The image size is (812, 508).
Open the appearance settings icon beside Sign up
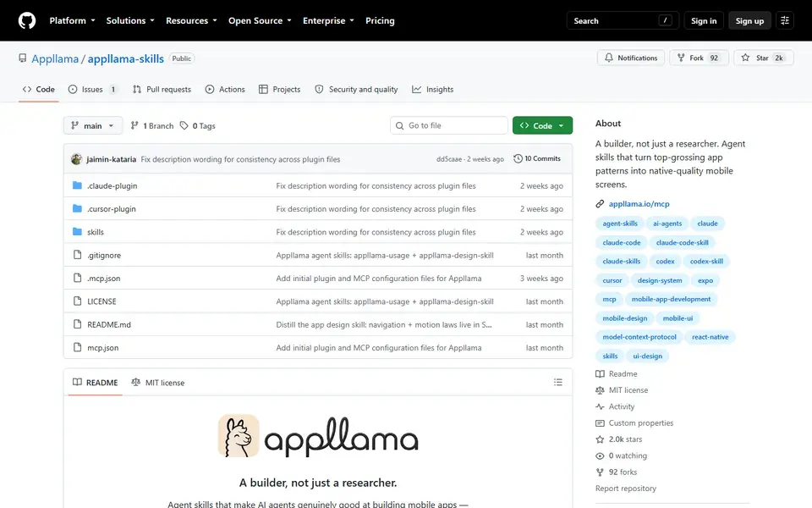click(x=785, y=20)
